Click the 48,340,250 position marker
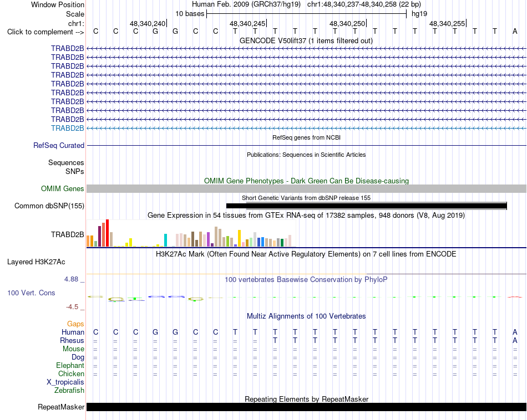Screen dimensions: 527x420 click(x=347, y=23)
